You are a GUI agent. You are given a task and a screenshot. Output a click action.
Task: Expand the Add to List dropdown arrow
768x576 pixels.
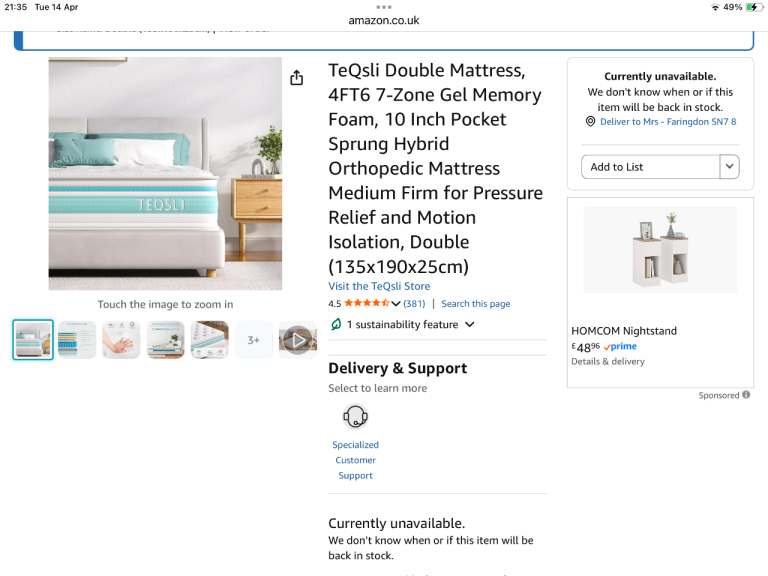click(x=729, y=167)
